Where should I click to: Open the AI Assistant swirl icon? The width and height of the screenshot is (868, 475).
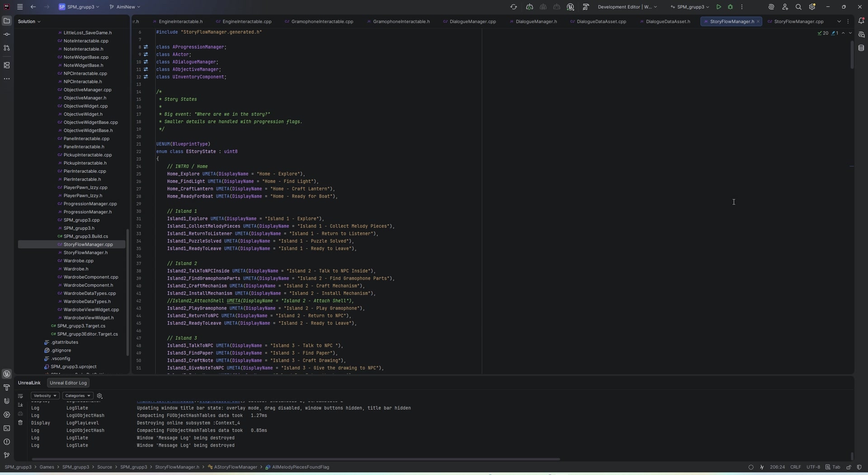click(x=771, y=7)
